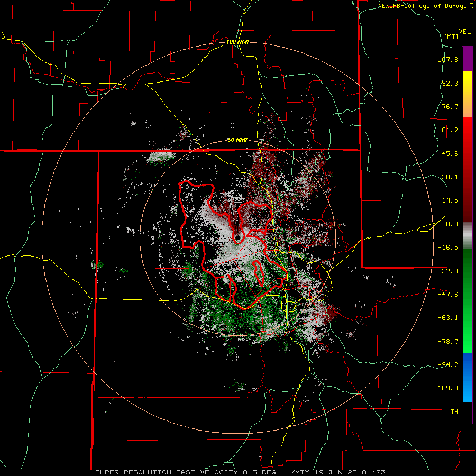The height and width of the screenshot is (476, 476).
Task: Select the -32.0 velocity scale value
Action: coord(448,271)
